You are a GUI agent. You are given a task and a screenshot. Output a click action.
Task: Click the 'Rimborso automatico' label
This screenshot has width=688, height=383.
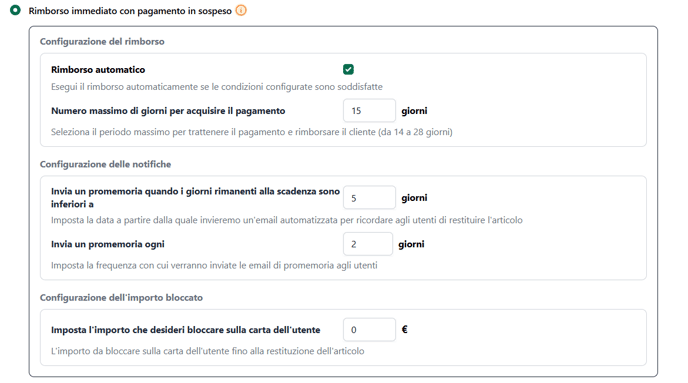click(x=98, y=70)
